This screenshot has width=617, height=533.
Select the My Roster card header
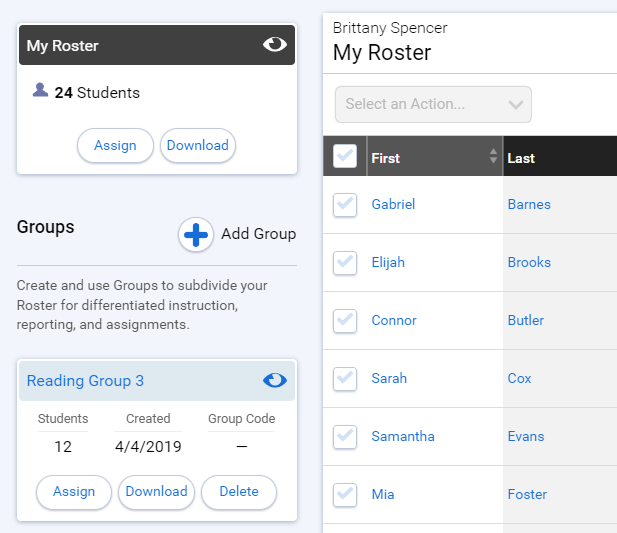pos(157,45)
